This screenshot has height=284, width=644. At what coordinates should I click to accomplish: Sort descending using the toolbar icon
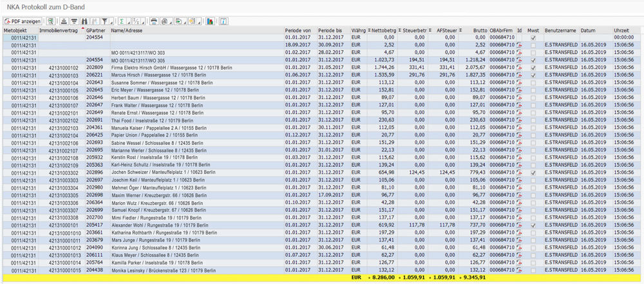point(74,21)
